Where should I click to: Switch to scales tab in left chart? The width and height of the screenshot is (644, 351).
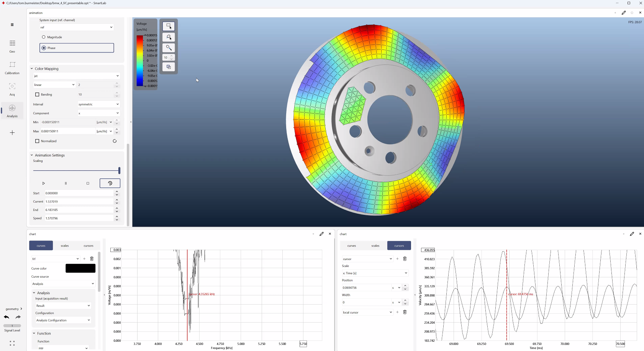[65, 246]
